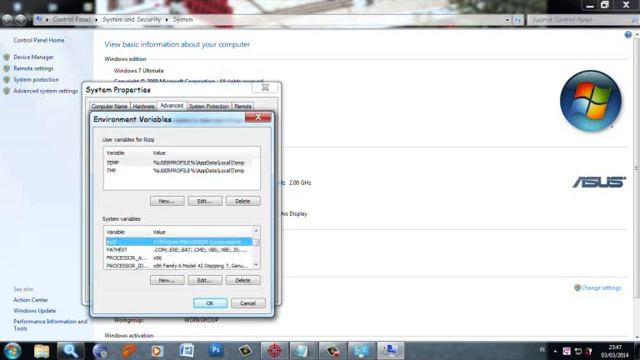640x360 pixels.
Task: Open Remote settings link
Action: (33, 69)
